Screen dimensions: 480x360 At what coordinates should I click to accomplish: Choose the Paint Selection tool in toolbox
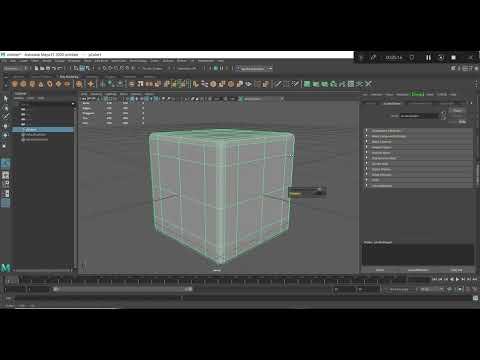click(6, 117)
